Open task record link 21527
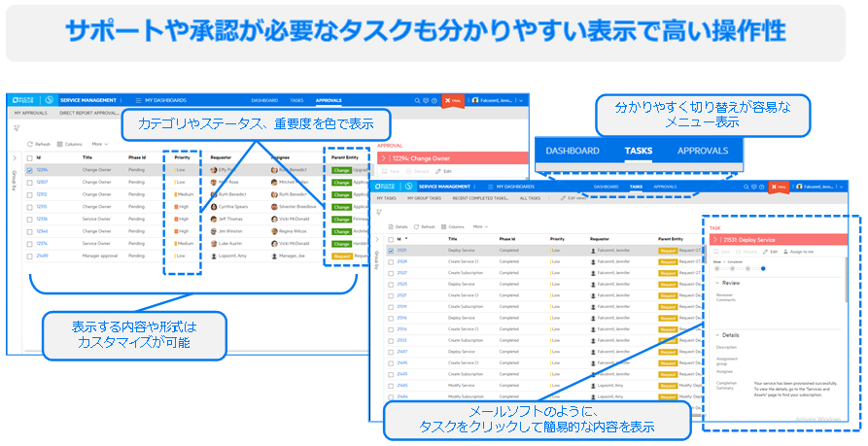This screenshot has height=446, width=868. (402, 273)
